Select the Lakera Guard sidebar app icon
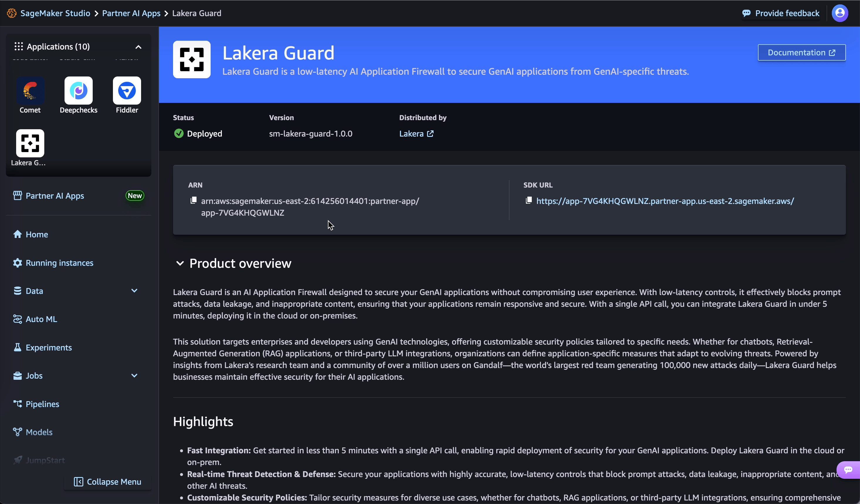860x504 pixels. click(x=30, y=143)
